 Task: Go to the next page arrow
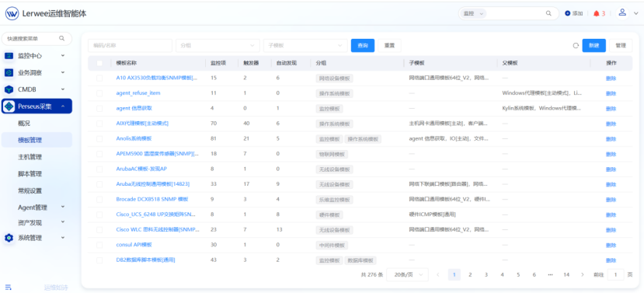pos(583,274)
